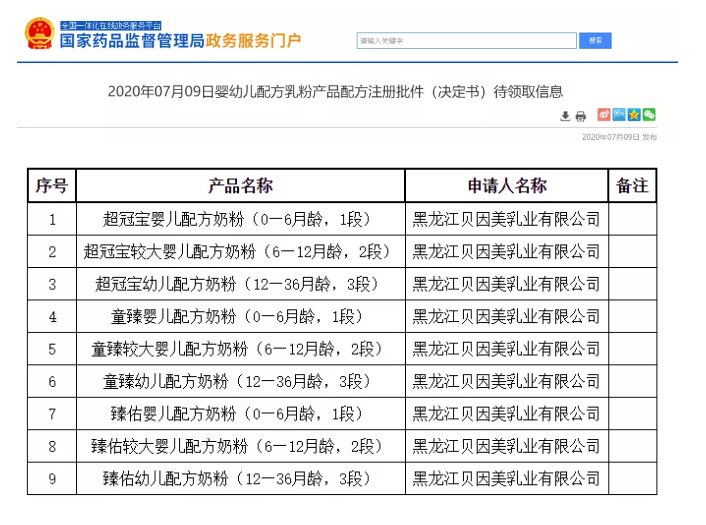Share to WeChat icon
Screen dimensions: 706x525
(x=649, y=115)
